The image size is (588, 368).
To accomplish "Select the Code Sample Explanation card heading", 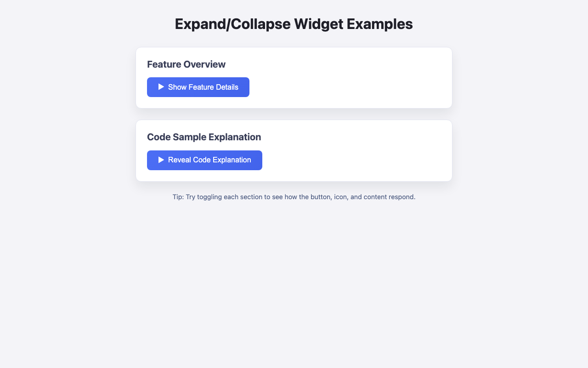I will click(x=204, y=137).
